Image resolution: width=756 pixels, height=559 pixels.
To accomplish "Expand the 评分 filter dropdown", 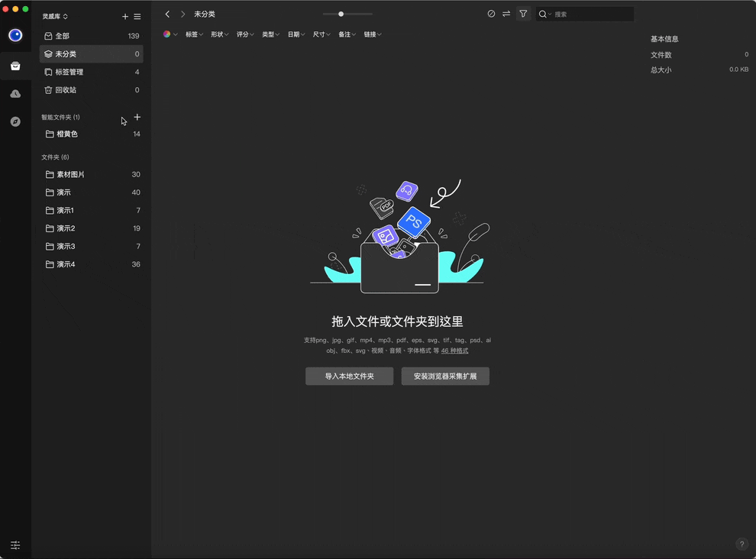I will [245, 34].
